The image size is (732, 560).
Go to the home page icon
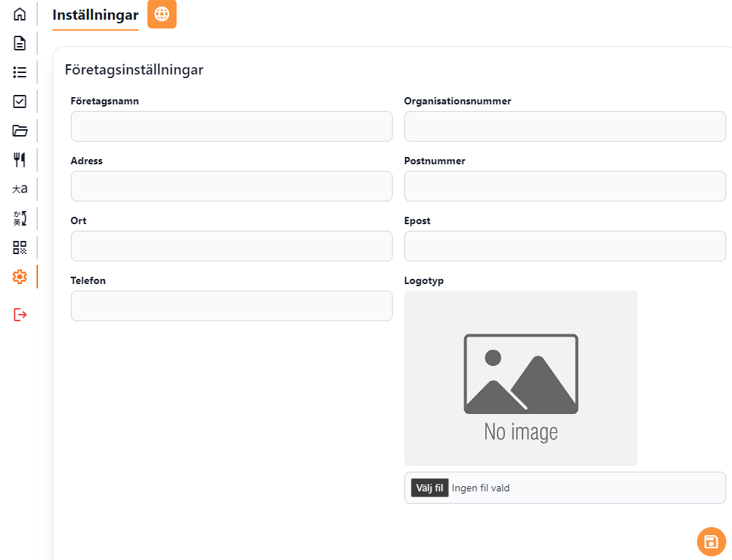click(x=20, y=14)
